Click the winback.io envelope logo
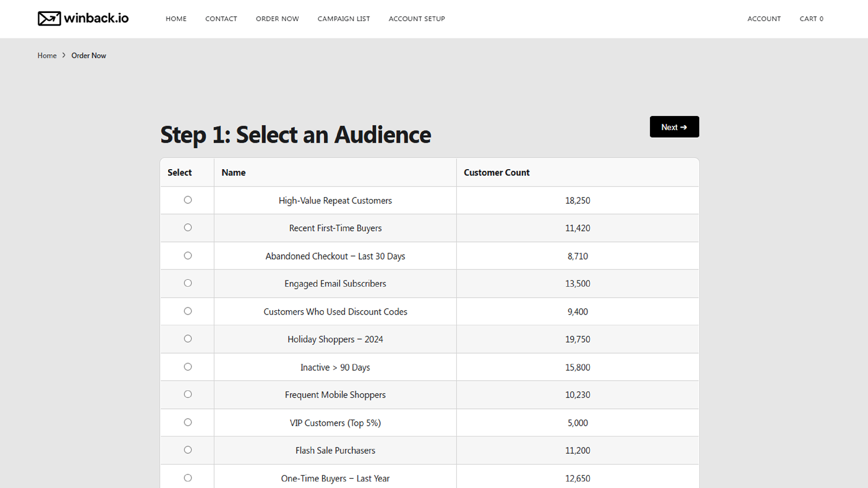The image size is (868, 488). [x=48, y=18]
